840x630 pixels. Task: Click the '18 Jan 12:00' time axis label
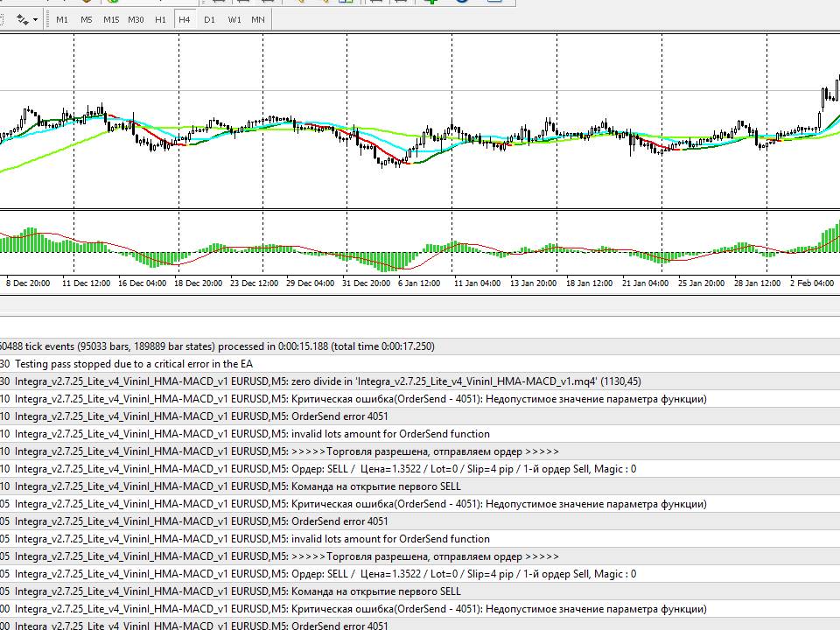coord(589,283)
